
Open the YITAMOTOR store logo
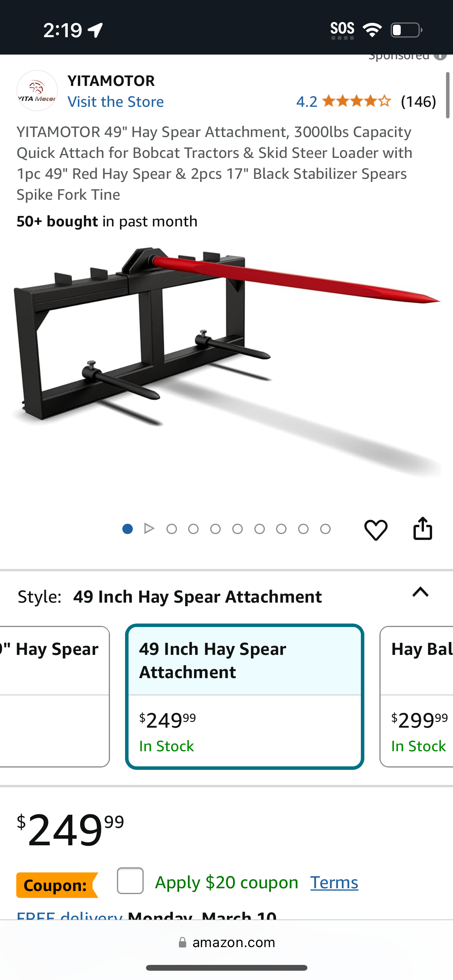(x=37, y=91)
